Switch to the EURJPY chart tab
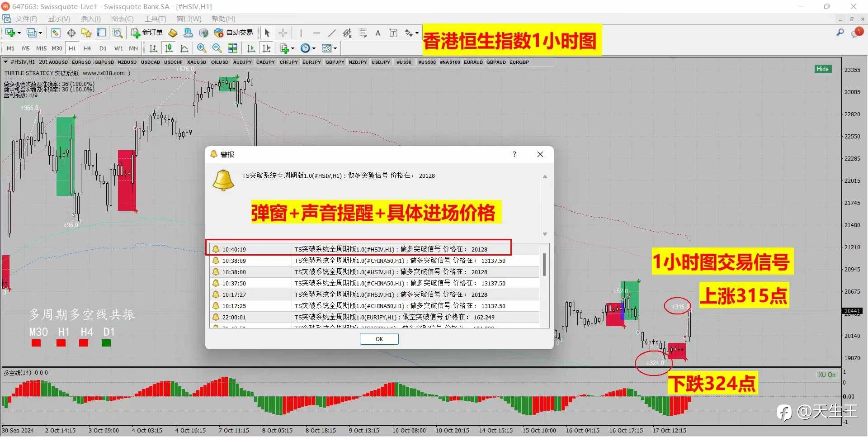 coord(311,62)
